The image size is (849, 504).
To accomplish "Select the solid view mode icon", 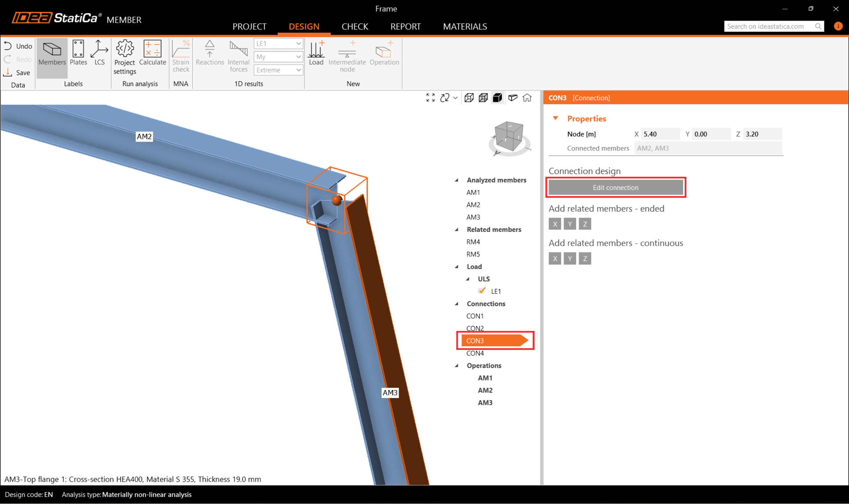I will pyautogui.click(x=497, y=98).
